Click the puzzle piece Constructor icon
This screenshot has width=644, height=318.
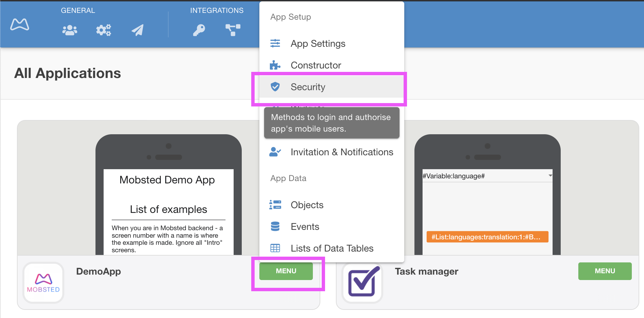275,65
